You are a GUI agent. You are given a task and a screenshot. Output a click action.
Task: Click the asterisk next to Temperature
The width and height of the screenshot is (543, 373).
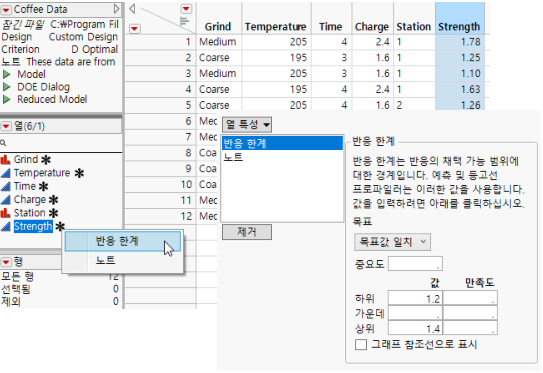pos(79,173)
